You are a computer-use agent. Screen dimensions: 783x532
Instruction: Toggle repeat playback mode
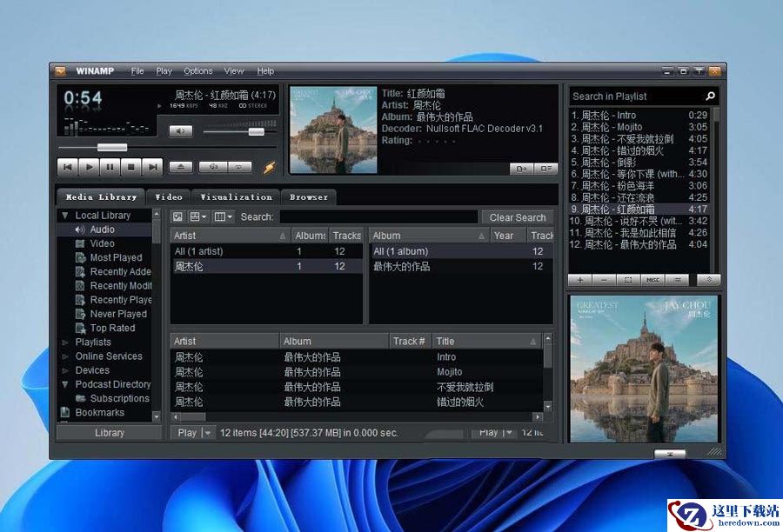pyautogui.click(x=239, y=166)
